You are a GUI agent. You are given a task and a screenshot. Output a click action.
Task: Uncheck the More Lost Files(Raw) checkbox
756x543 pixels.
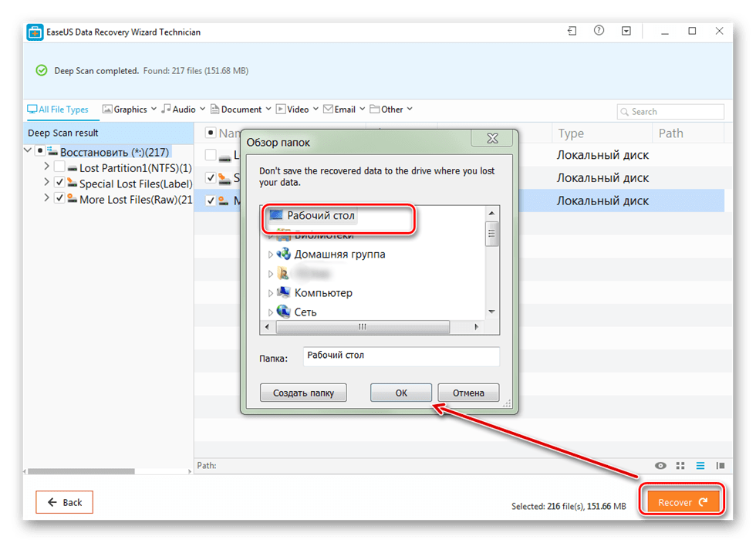[59, 198]
